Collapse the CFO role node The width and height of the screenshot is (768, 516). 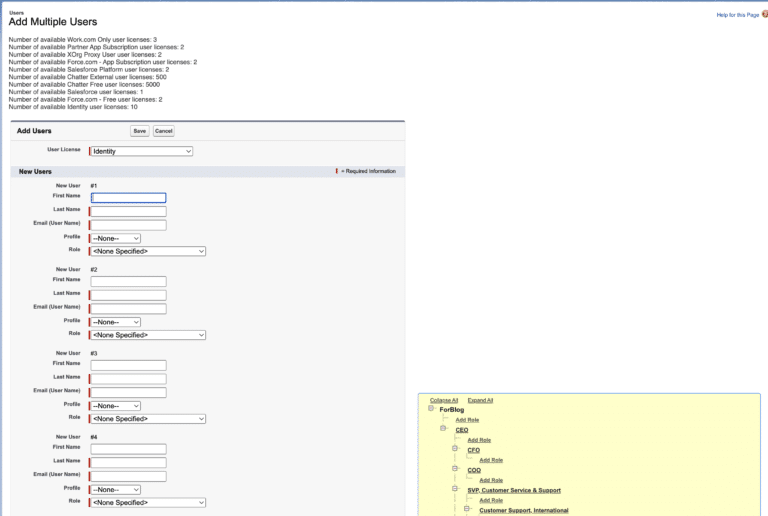pyautogui.click(x=455, y=448)
